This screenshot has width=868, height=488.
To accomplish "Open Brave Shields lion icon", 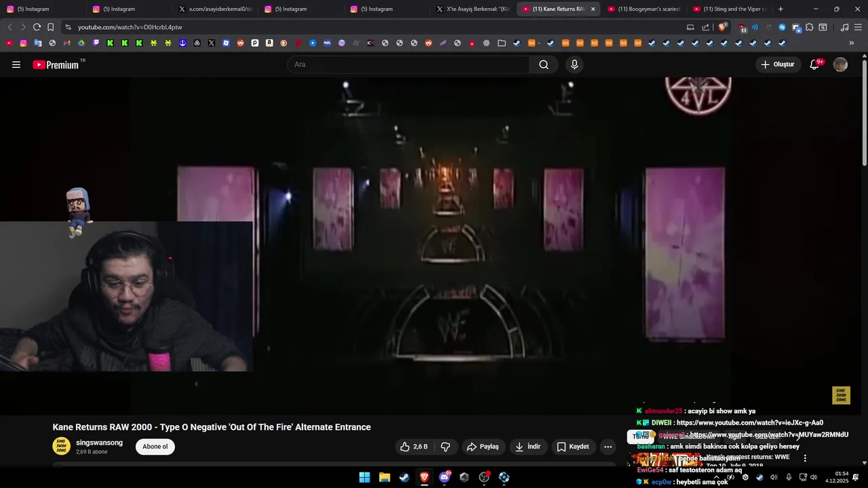I will coord(722,27).
